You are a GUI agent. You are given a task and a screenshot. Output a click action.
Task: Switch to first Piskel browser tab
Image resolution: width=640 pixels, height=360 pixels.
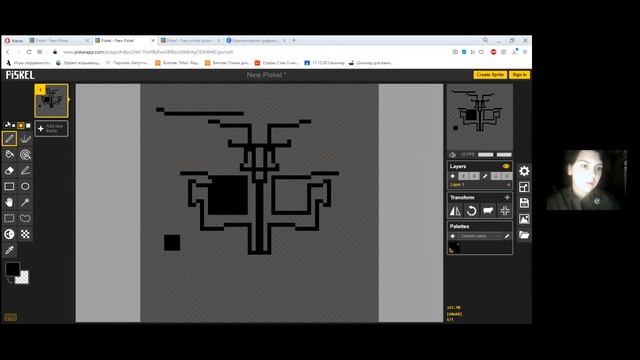58,40
